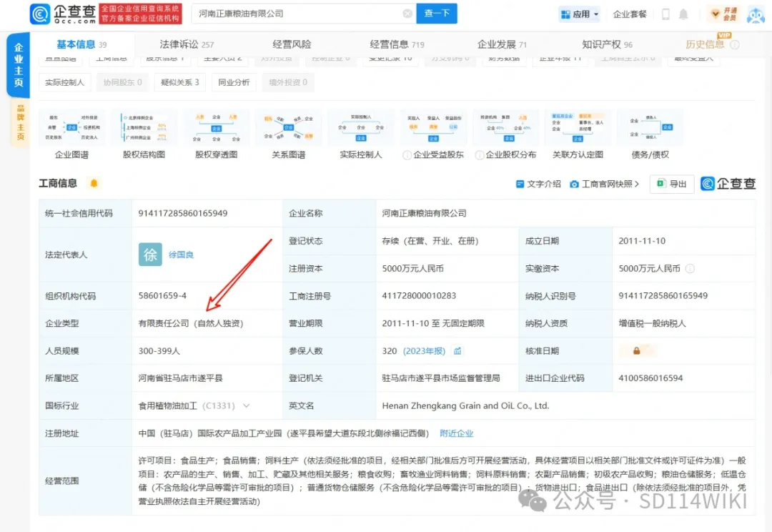
Task: Click the 同业分析 tag
Action: tap(234, 82)
